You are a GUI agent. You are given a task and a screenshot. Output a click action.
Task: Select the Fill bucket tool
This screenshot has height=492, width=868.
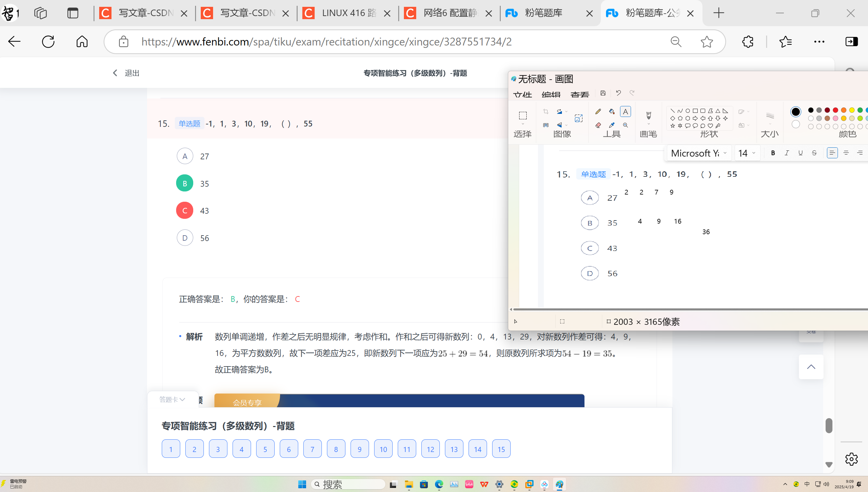[611, 111]
